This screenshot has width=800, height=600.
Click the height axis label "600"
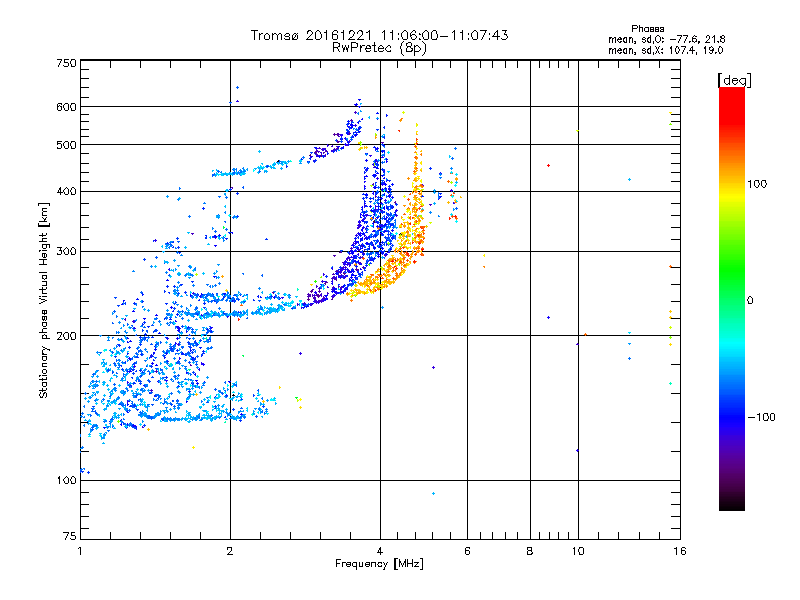[66, 107]
